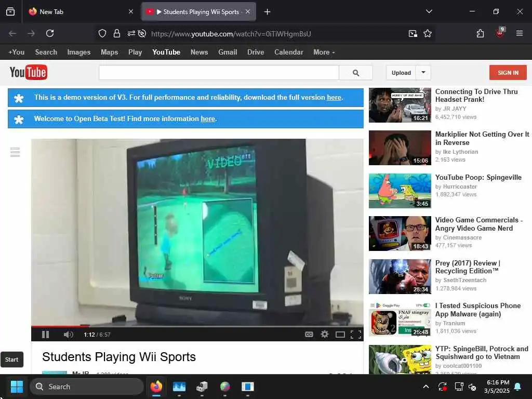
Task: Select Play in the Google bar
Action: click(135, 52)
